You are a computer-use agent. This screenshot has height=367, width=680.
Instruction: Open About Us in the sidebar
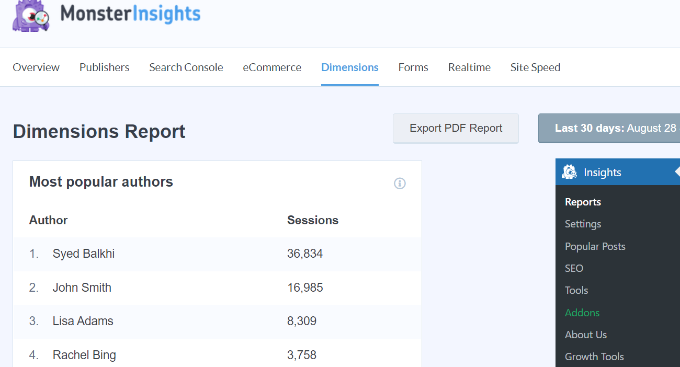[585, 334]
